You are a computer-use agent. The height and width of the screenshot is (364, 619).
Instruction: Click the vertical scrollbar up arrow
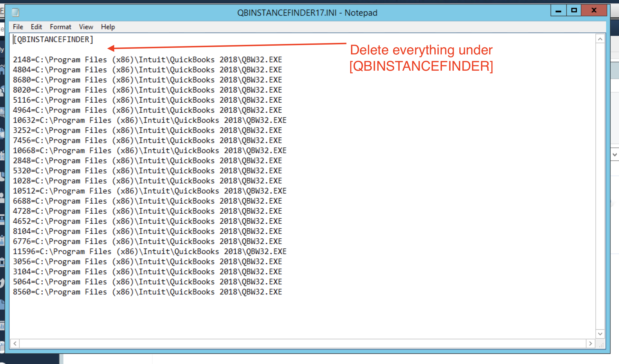pyautogui.click(x=600, y=39)
